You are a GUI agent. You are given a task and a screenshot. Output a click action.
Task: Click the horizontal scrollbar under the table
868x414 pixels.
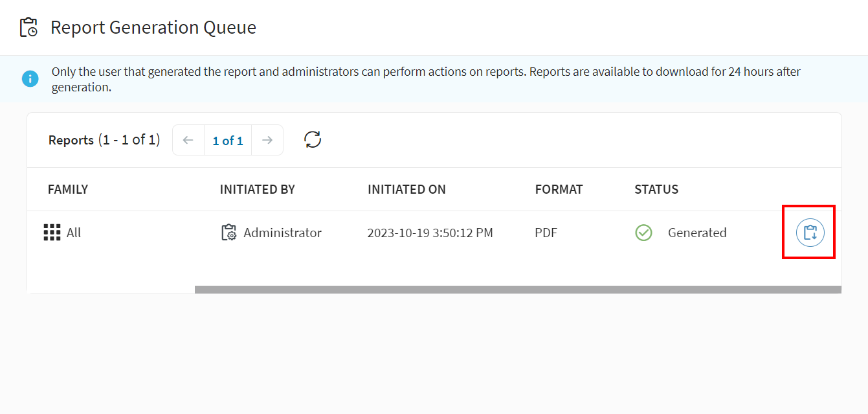click(518, 290)
